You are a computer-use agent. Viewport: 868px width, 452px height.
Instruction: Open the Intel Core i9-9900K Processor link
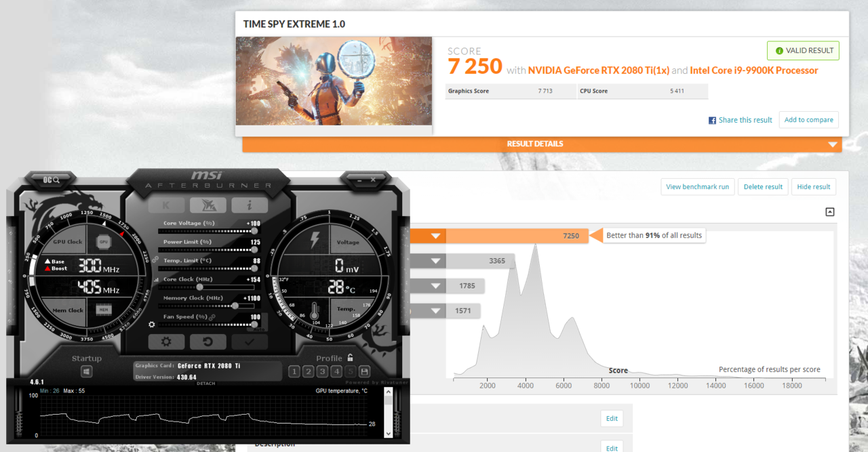click(754, 70)
